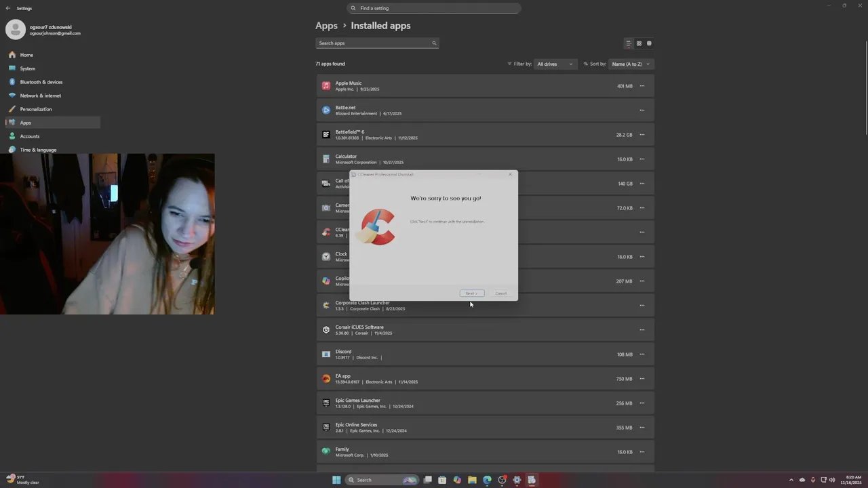This screenshot has height=488, width=868.
Task: Open more options for the 140 GB app
Action: point(642,184)
